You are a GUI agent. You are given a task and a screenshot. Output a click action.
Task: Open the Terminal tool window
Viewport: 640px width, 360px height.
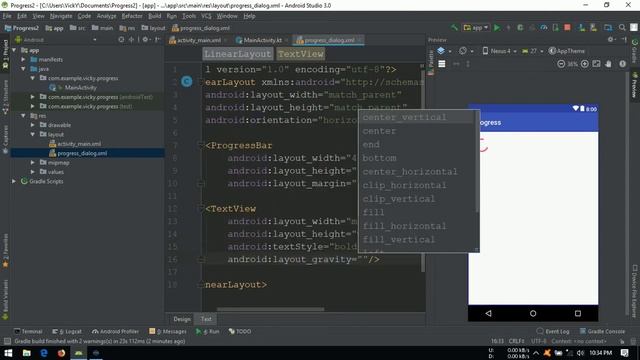[x=28, y=331]
